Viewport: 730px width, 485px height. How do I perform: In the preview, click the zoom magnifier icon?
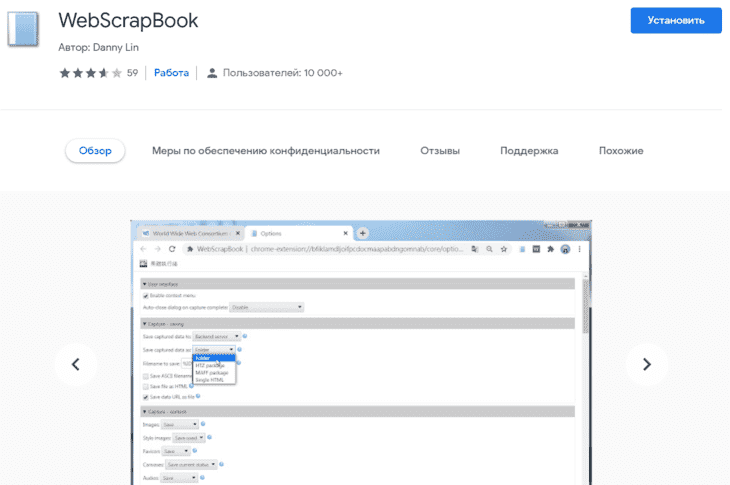489,249
